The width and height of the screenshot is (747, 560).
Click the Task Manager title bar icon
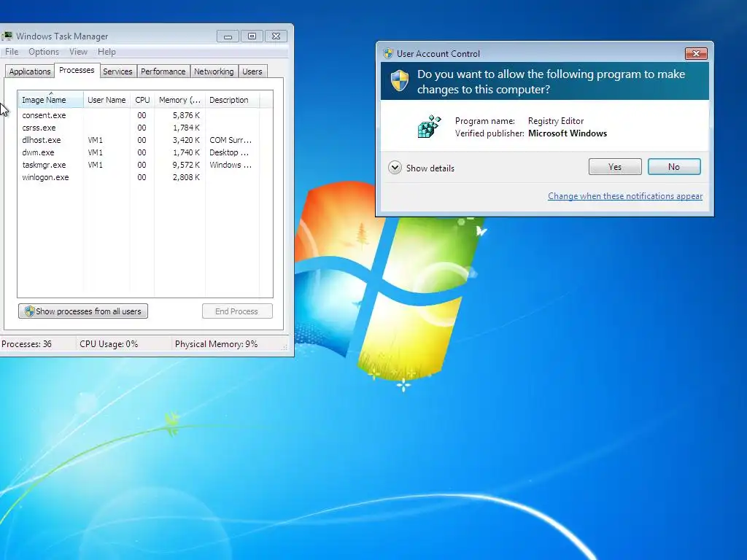(x=7, y=36)
